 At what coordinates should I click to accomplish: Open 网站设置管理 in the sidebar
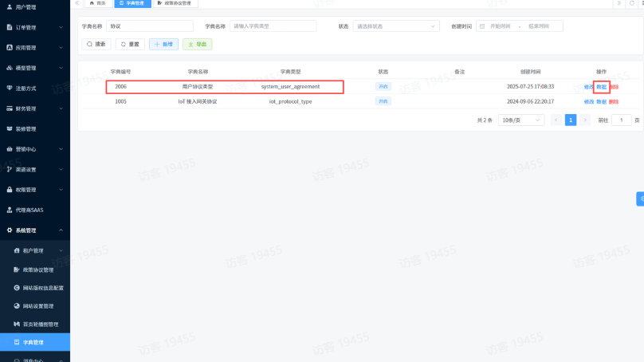tap(38, 305)
